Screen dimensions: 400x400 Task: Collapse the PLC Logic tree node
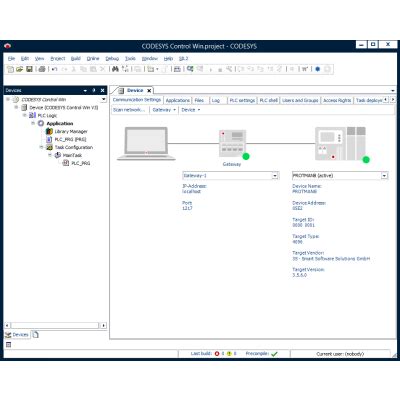coord(24,115)
